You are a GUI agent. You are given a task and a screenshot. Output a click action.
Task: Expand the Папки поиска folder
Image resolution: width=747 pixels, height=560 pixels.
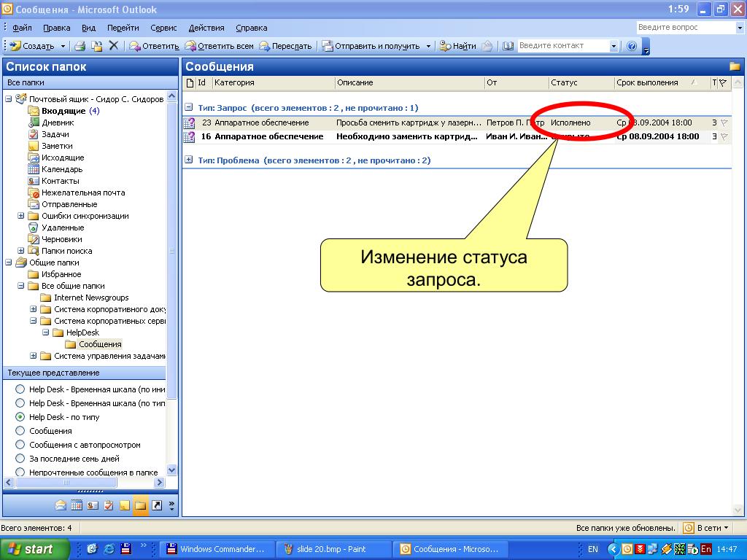click(21, 251)
